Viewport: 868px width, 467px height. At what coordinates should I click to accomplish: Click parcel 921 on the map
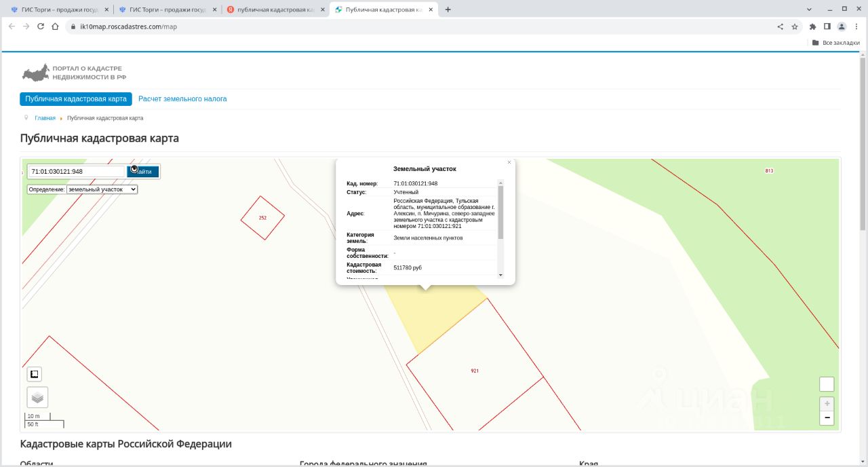pyautogui.click(x=475, y=371)
